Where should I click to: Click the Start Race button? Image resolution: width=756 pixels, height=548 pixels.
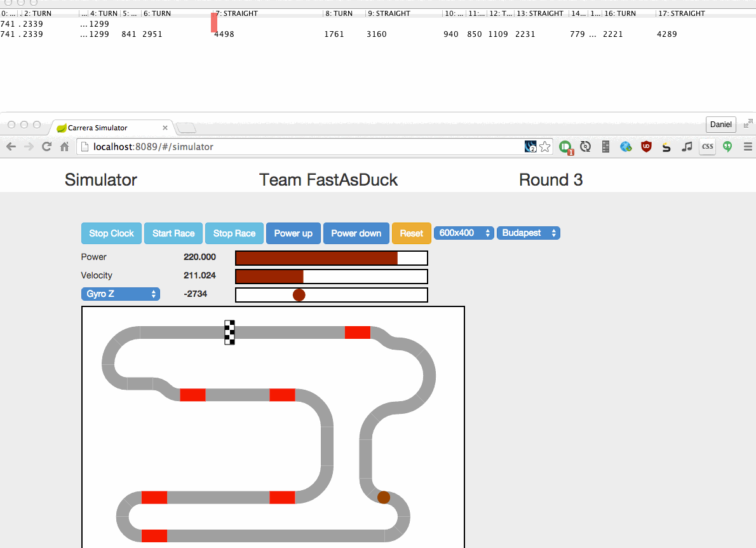coord(173,233)
